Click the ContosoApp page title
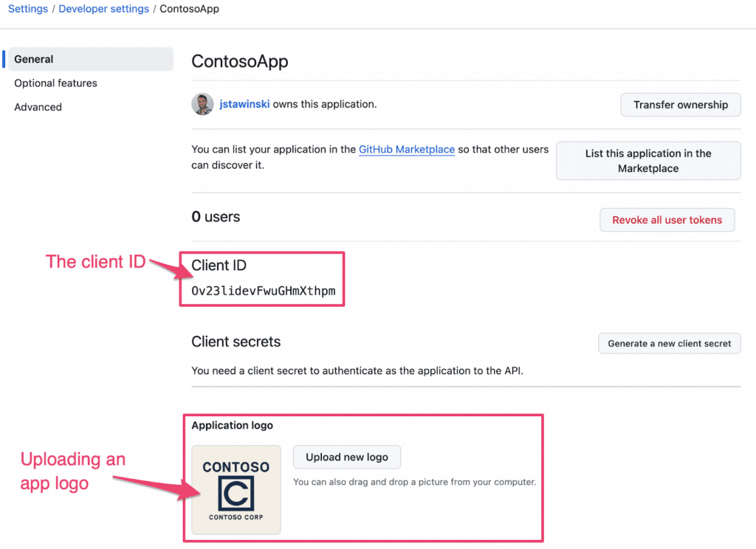Image resolution: width=756 pixels, height=549 pixels. click(x=239, y=61)
